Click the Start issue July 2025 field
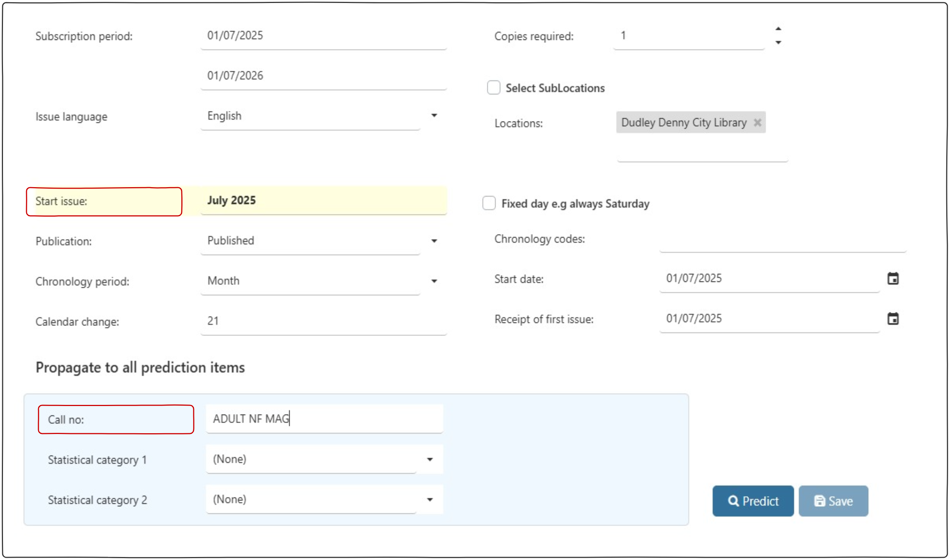 click(324, 200)
